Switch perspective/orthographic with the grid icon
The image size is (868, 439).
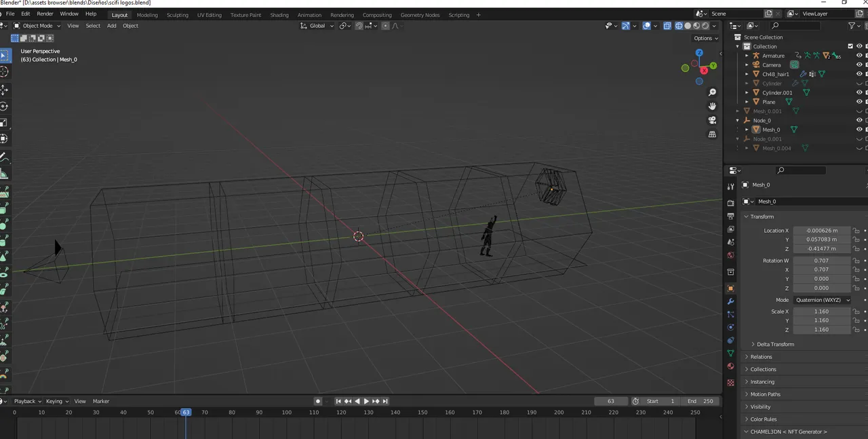(x=712, y=134)
